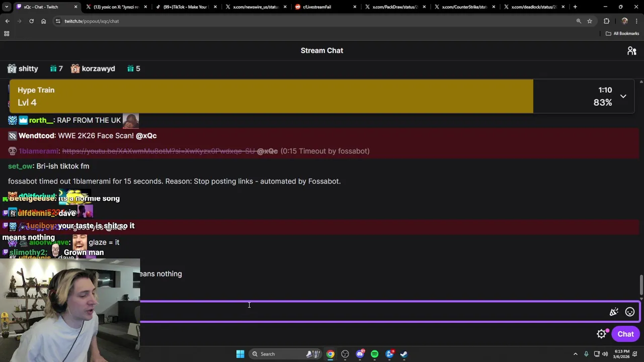Open the tab search dropdown arrow
Screen dimensions: 644x362
(6, 7)
